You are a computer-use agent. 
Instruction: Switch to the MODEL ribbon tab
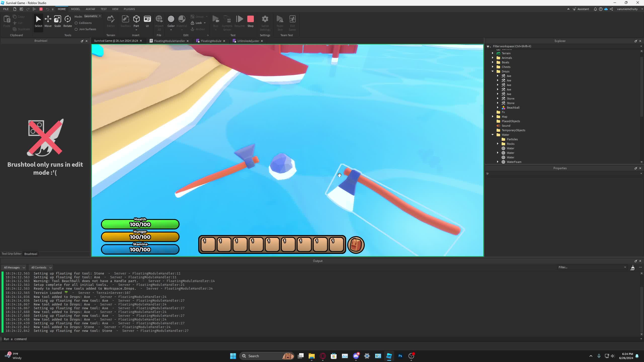pyautogui.click(x=75, y=9)
